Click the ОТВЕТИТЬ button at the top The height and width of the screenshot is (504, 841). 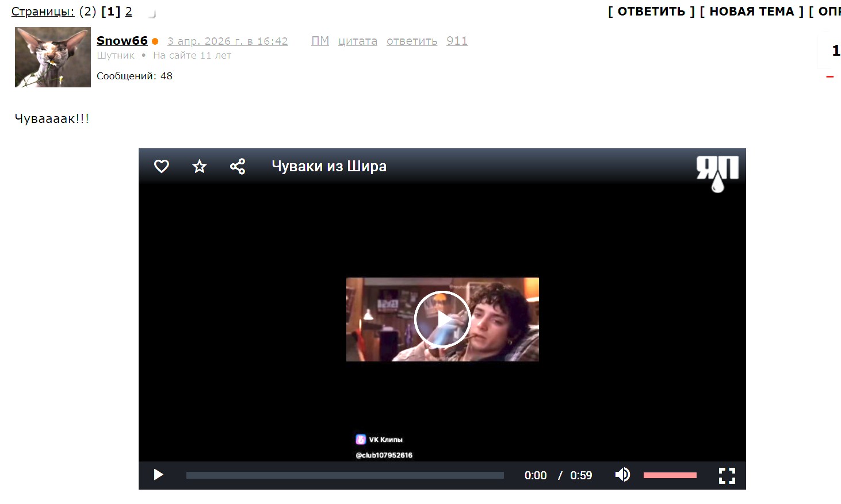(651, 11)
